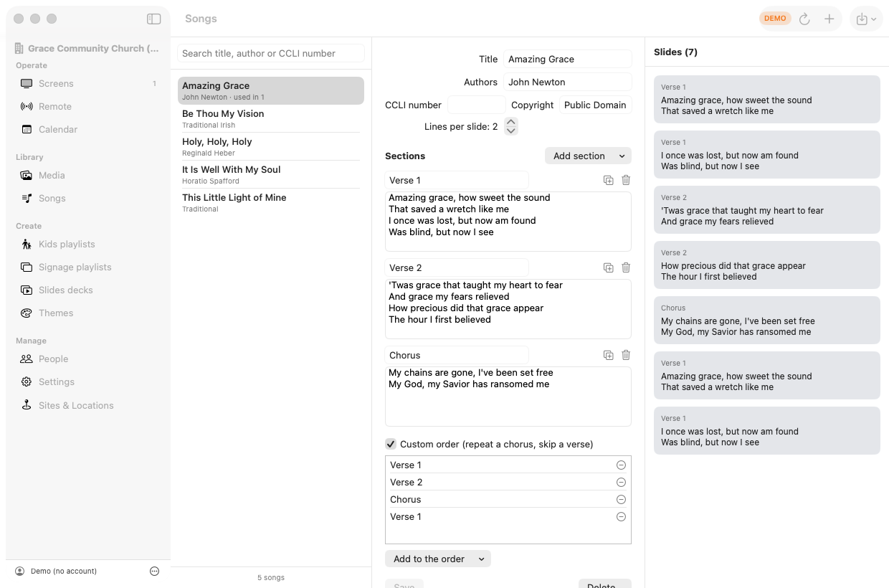Screen dimensions: 889x588
Task: Duplicate the first Verse 1 section
Action: coord(608,180)
